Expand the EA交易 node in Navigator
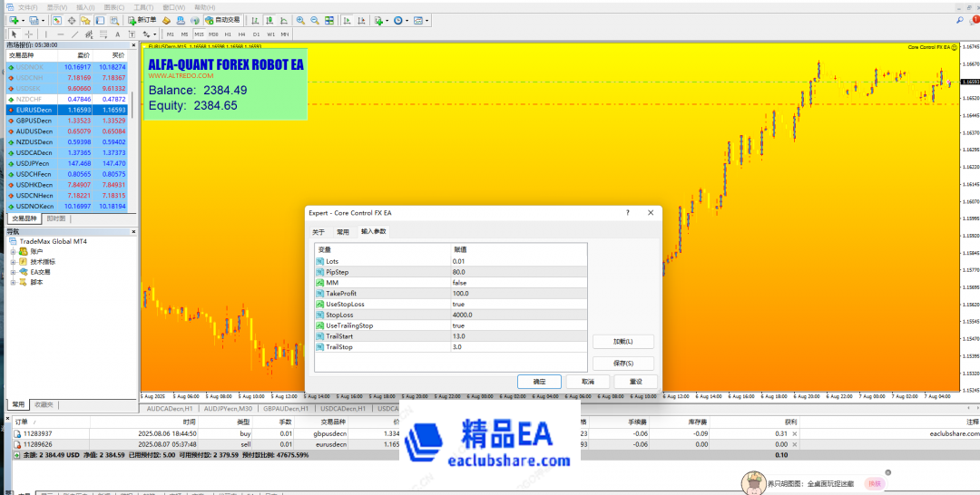 click(13, 272)
